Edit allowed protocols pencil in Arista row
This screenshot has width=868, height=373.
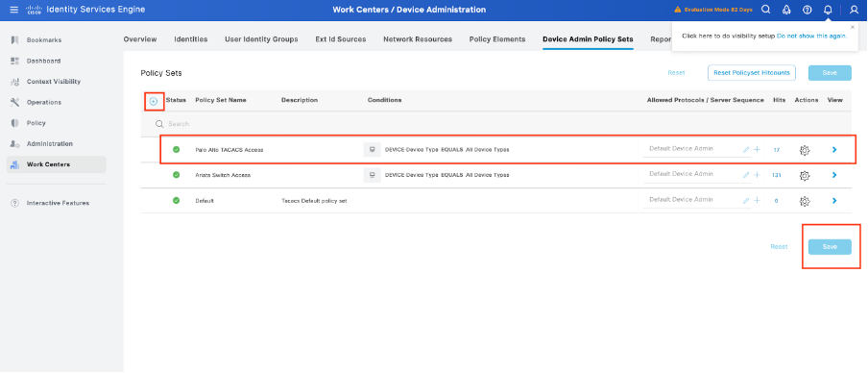(746, 175)
